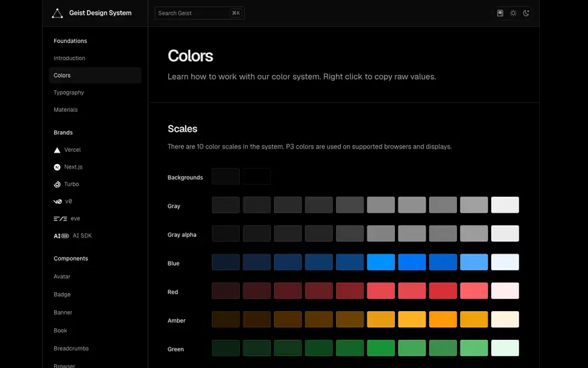This screenshot has width=588, height=368.
Task: Open the Badge component page
Action: (x=62, y=294)
